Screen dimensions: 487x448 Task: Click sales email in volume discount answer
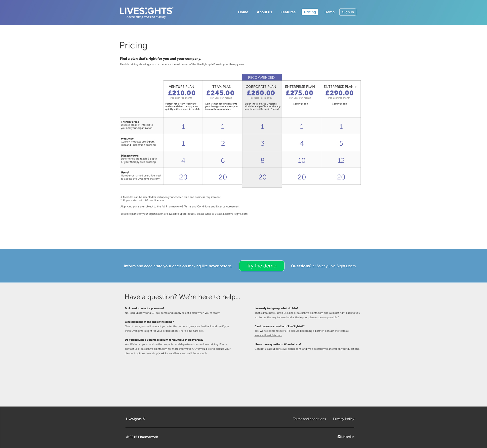154,349
